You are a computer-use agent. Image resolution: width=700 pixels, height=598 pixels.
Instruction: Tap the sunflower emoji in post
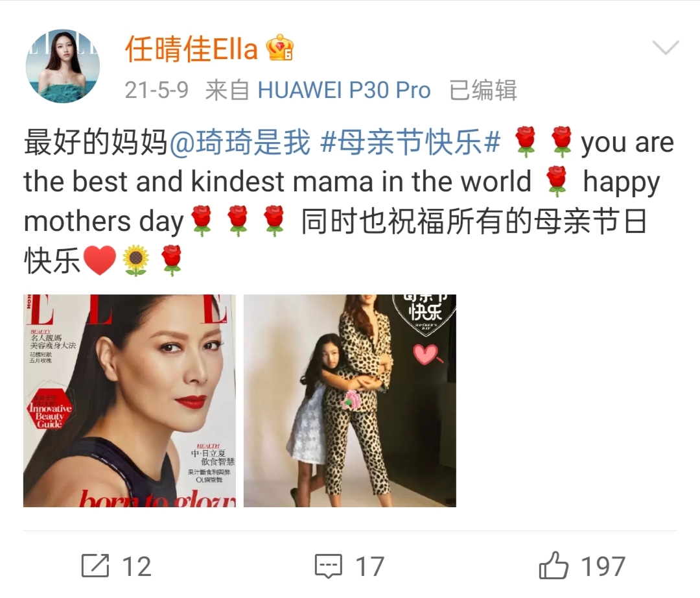pos(135,261)
